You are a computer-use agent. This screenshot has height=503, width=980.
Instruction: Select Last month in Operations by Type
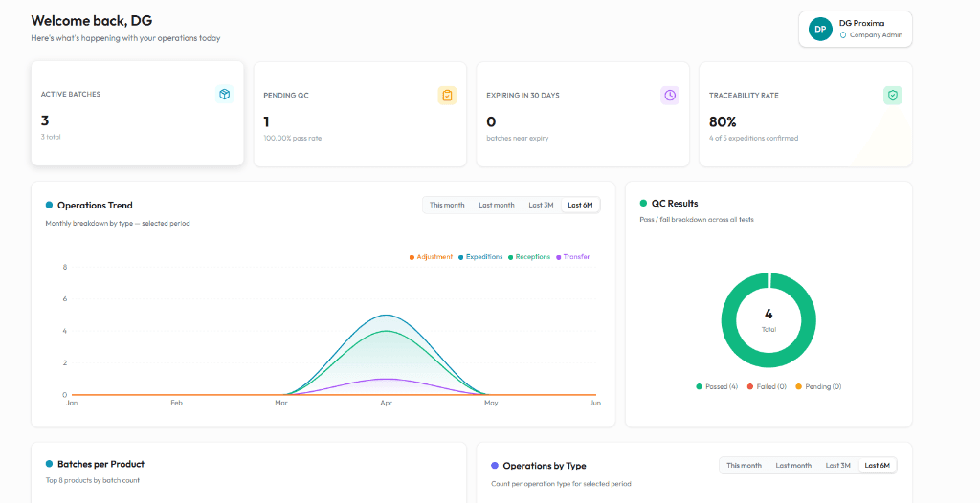(793, 465)
